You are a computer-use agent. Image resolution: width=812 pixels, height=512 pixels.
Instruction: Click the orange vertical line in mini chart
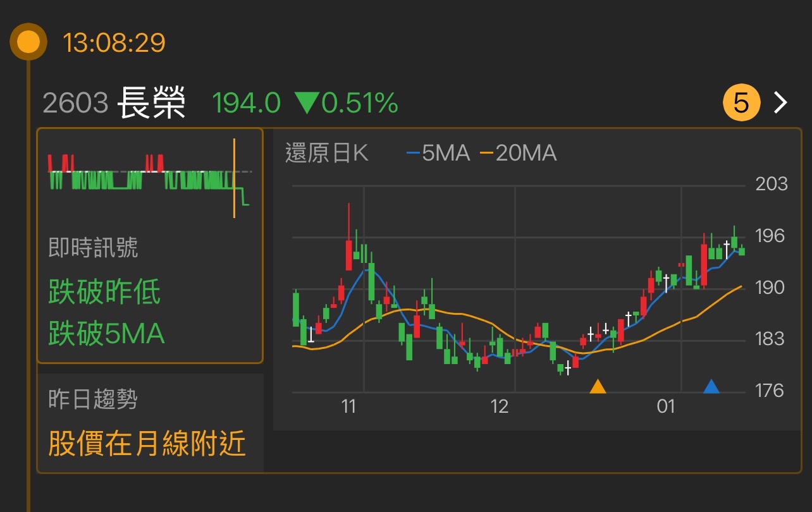tap(234, 178)
